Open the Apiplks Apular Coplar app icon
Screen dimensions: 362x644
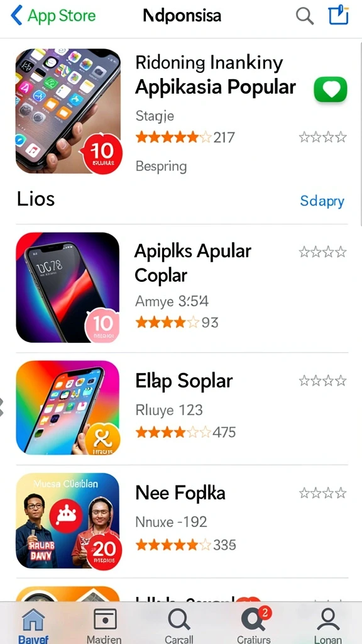pyautogui.click(x=68, y=287)
